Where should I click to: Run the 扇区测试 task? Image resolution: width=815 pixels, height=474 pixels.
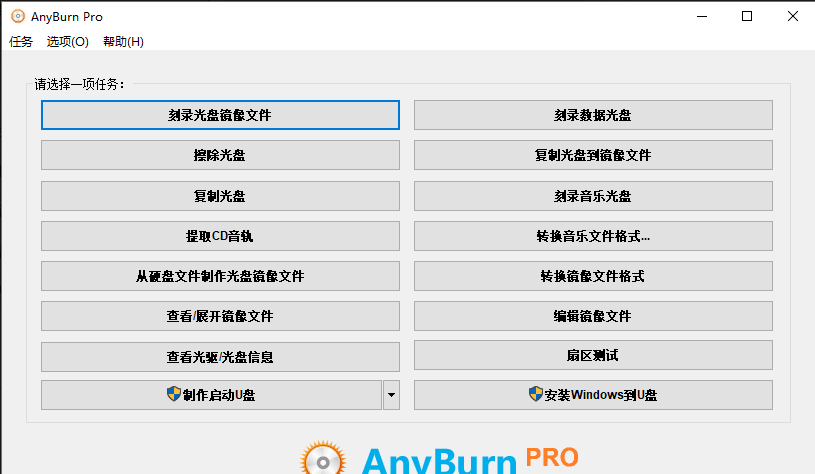pyautogui.click(x=593, y=355)
